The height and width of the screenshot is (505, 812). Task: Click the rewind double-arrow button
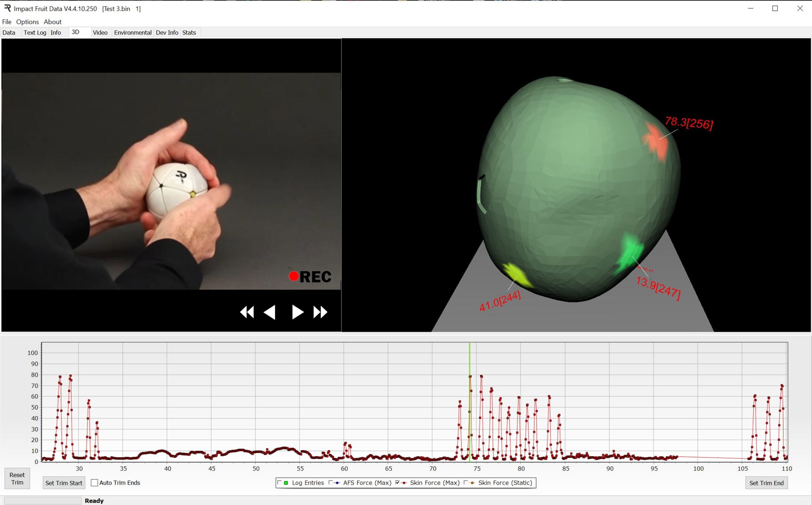[247, 312]
